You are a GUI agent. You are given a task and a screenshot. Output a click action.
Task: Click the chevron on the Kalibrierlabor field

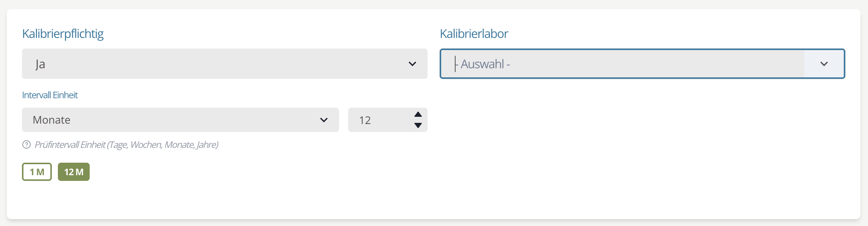824,64
